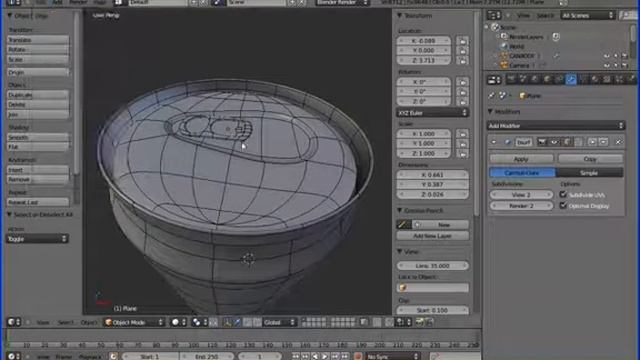Click the Flat shading button
This screenshot has height=360, width=640.
click(x=38, y=147)
